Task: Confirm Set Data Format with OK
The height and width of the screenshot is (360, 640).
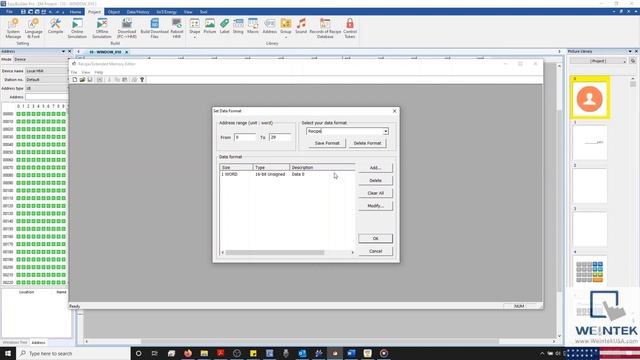Action: (x=376, y=238)
